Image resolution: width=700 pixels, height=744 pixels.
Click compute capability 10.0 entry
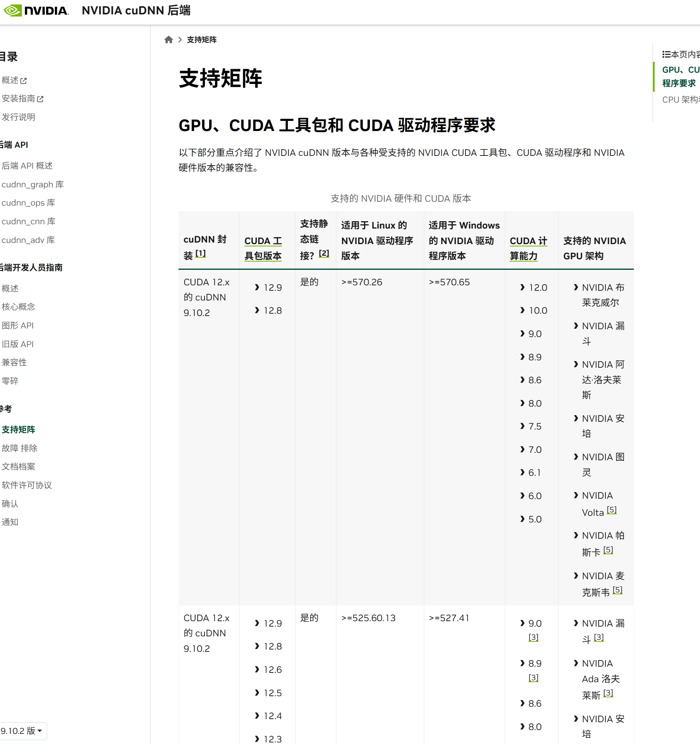(538, 311)
